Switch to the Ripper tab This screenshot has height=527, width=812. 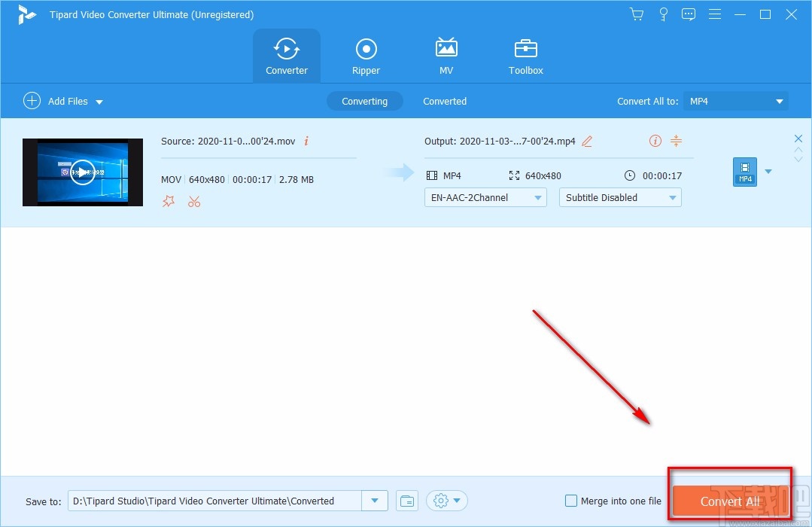pyautogui.click(x=366, y=55)
